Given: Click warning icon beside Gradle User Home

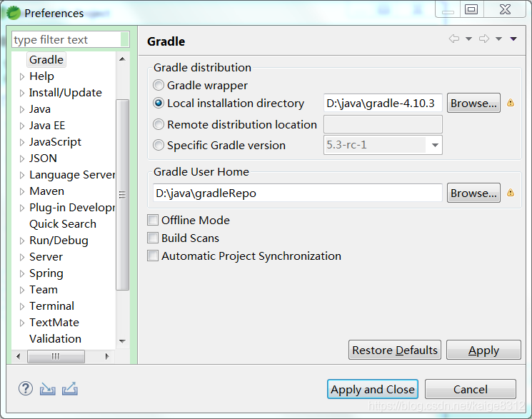Looking at the screenshot, I should point(511,193).
